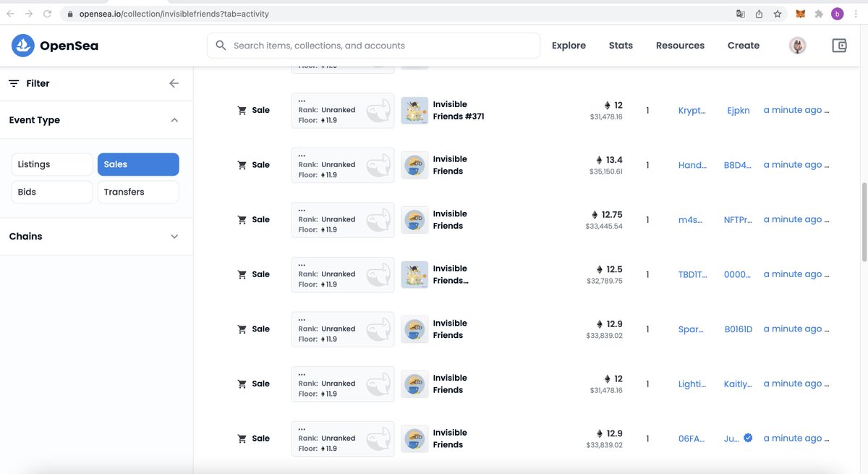The image size is (868, 474).
Task: Click the cart icon on the 13.4 ETH sale
Action: tap(242, 165)
